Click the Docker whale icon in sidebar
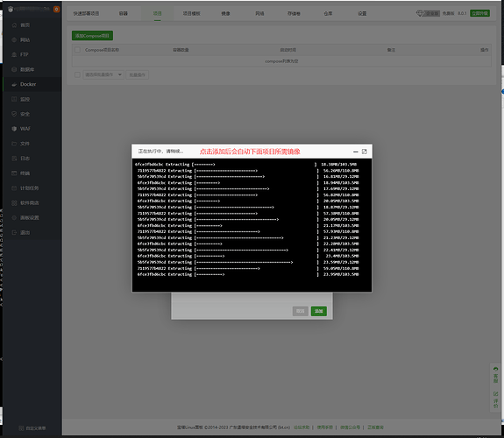This screenshot has height=438, width=504. pos(14,84)
